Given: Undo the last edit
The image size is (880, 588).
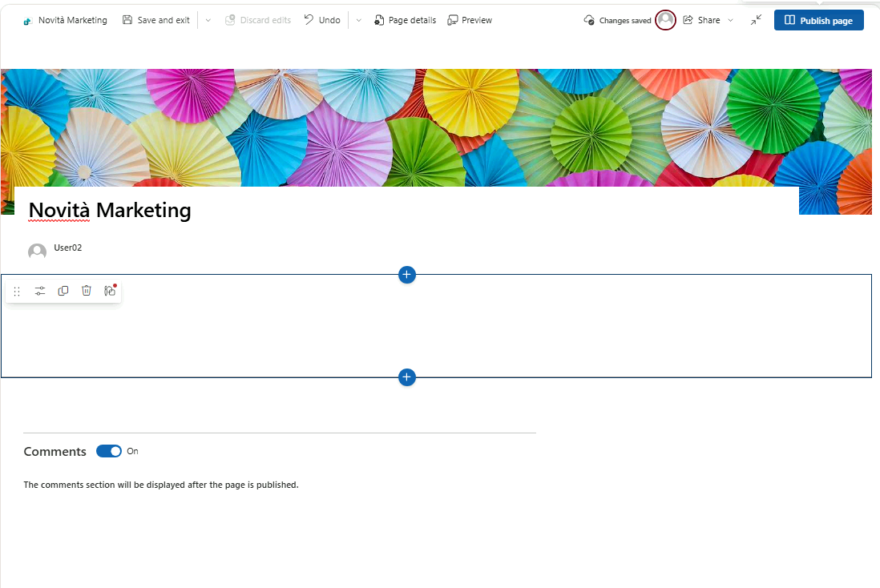Looking at the screenshot, I should 322,20.
